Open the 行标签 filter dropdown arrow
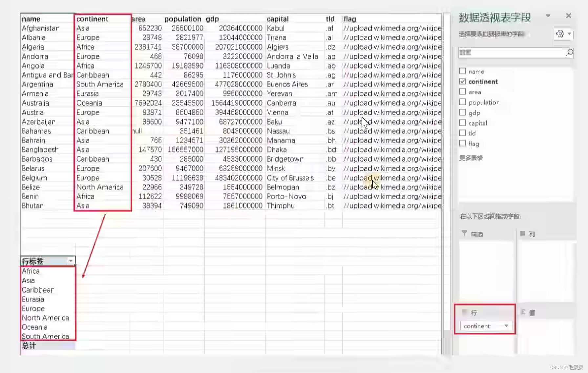The width and height of the screenshot is (588, 373). click(71, 261)
